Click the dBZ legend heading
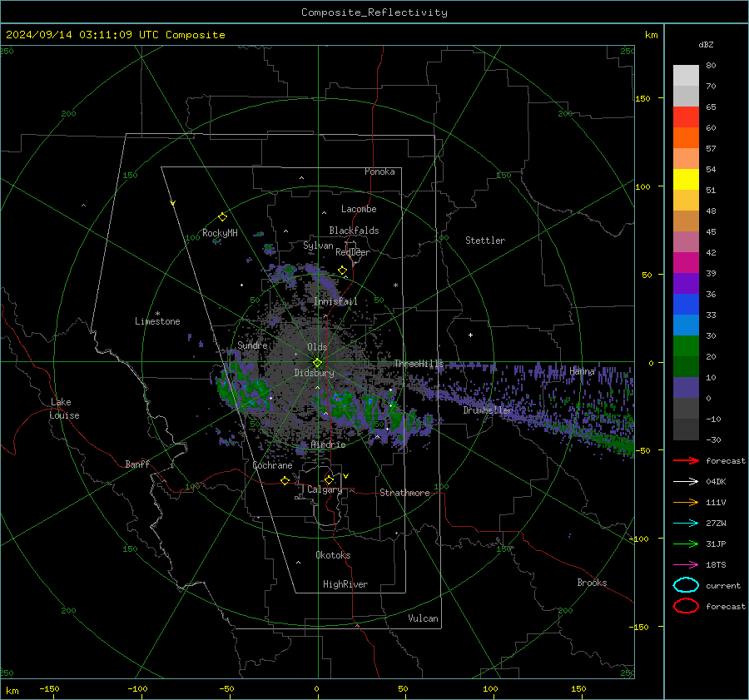Screen dimensions: 749x700 706,44
